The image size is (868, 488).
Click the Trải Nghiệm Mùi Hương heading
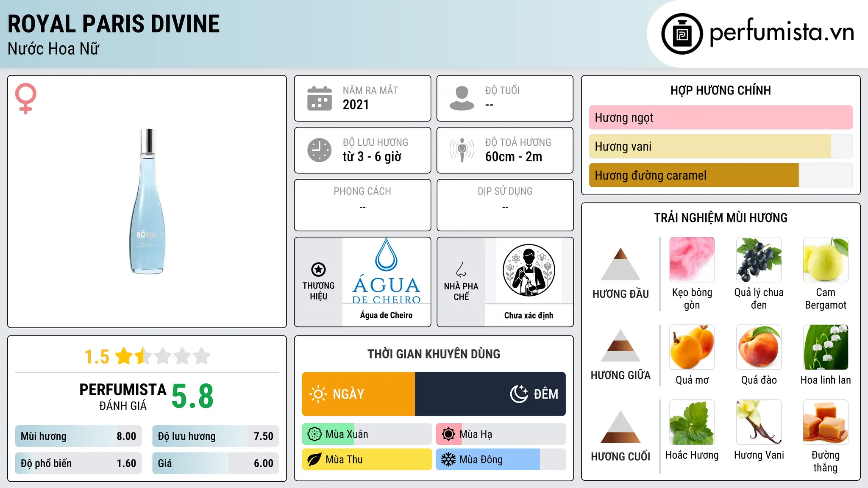(x=721, y=218)
